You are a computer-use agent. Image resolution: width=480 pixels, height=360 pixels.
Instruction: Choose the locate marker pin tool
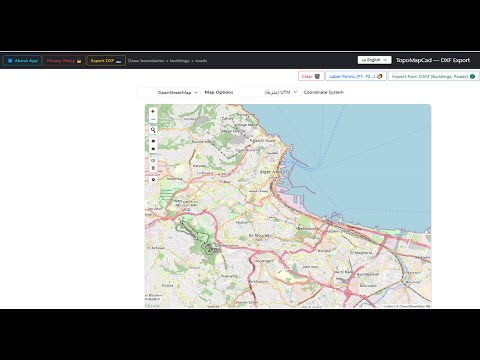(153, 180)
